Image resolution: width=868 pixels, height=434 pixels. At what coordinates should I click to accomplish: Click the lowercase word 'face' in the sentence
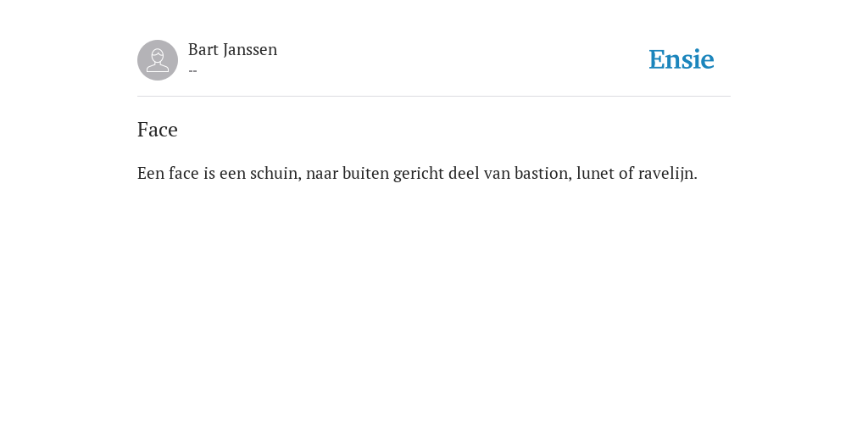[183, 173]
